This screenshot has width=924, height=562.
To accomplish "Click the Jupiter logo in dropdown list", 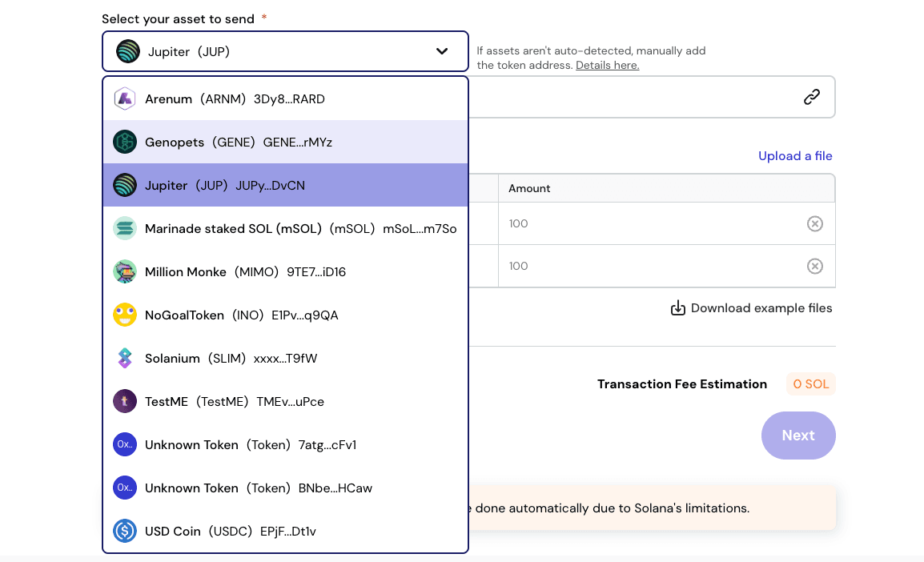I will coord(125,185).
